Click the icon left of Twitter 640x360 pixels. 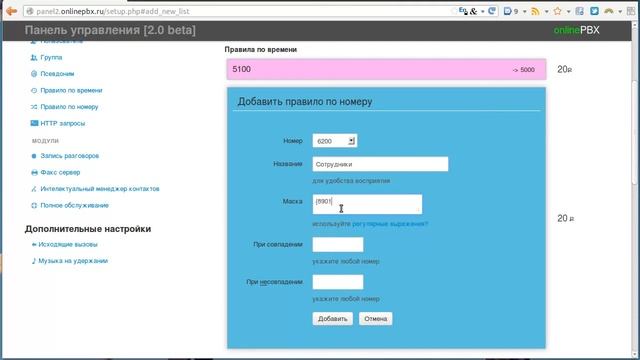[580, 11]
